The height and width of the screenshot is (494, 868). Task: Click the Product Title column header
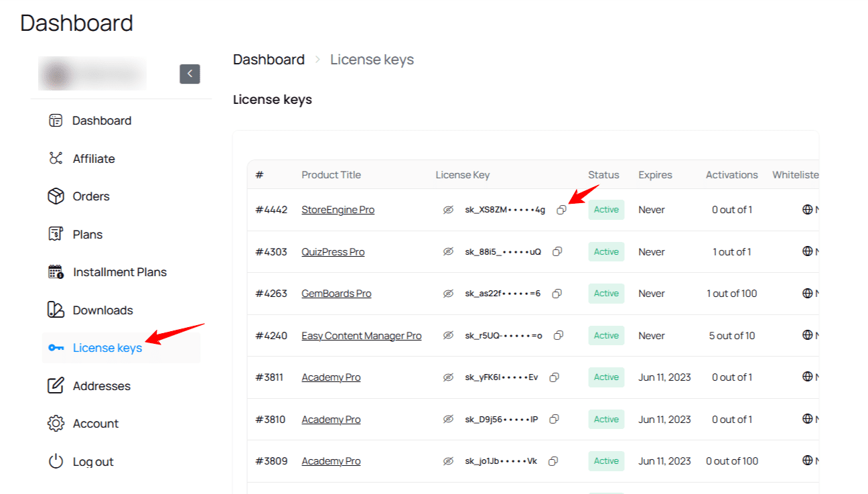coord(331,175)
